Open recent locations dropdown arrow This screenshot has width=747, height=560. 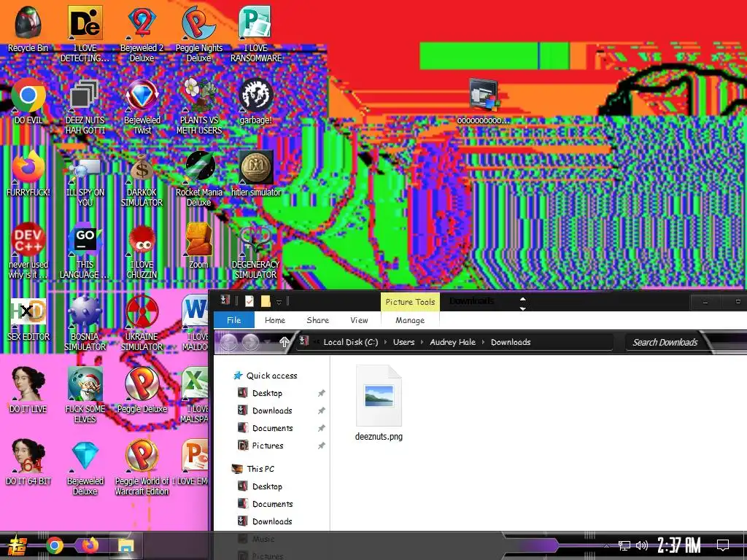click(267, 342)
